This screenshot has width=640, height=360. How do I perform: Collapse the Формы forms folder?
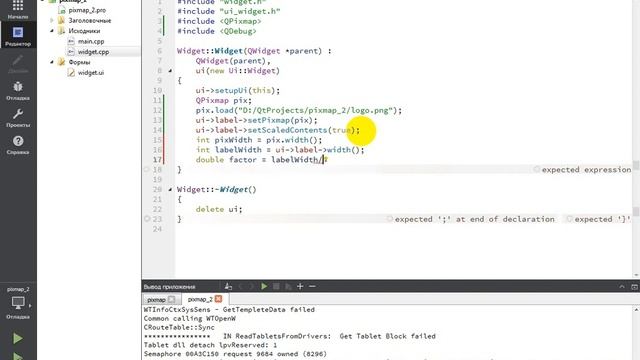[52, 62]
